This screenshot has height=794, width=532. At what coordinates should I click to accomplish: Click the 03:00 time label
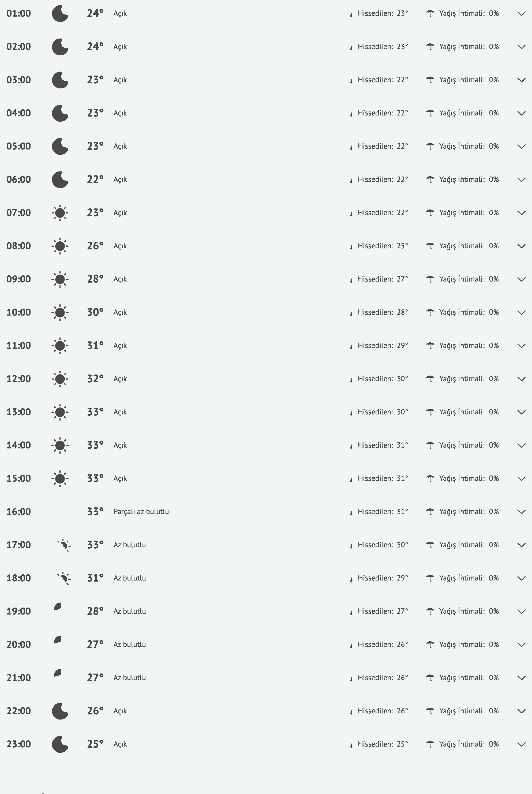pyautogui.click(x=19, y=80)
